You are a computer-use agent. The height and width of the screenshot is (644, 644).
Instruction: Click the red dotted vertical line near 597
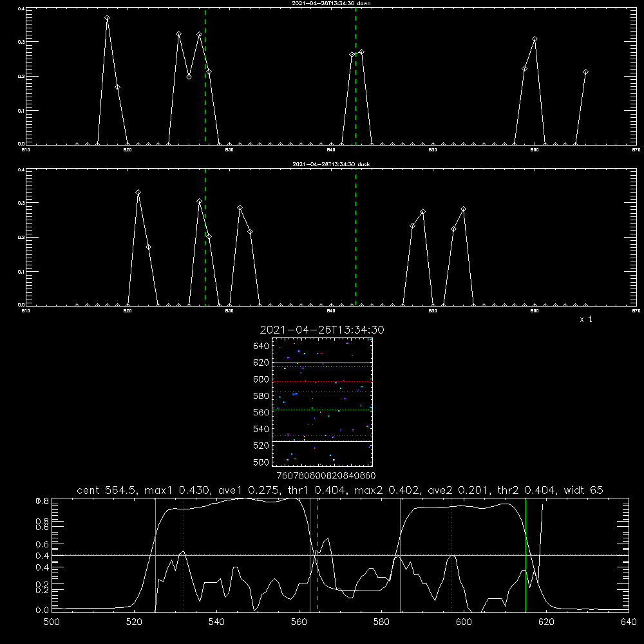[452, 554]
